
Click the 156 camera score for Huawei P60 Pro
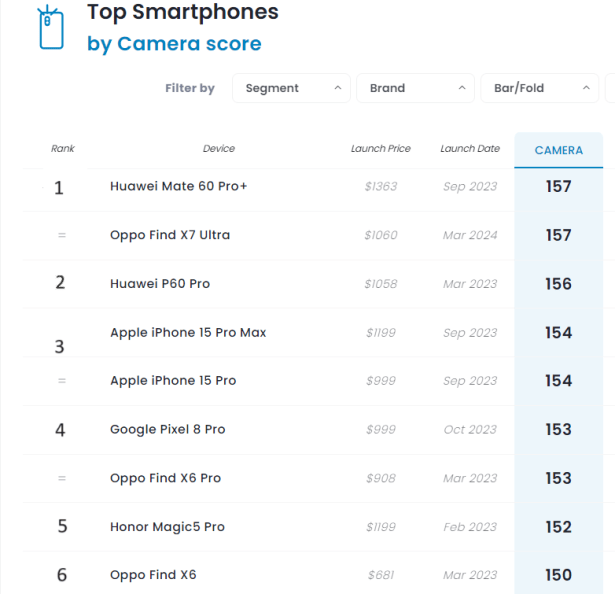[558, 284]
